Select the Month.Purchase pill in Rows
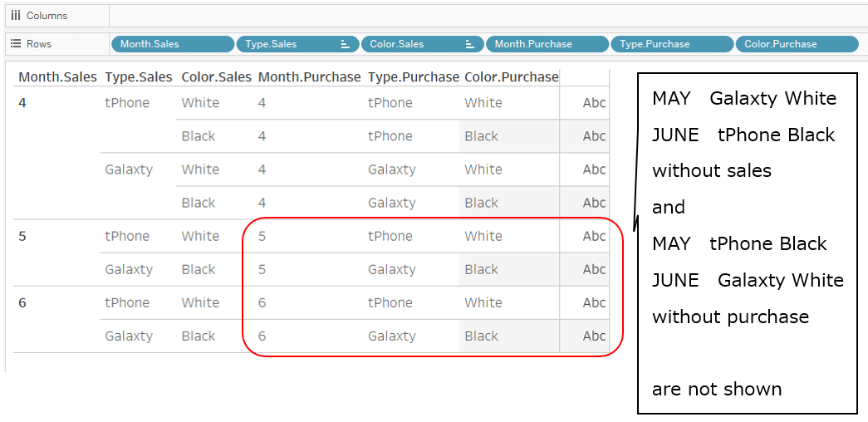Screen dimensions: 868x422 [x=547, y=44]
